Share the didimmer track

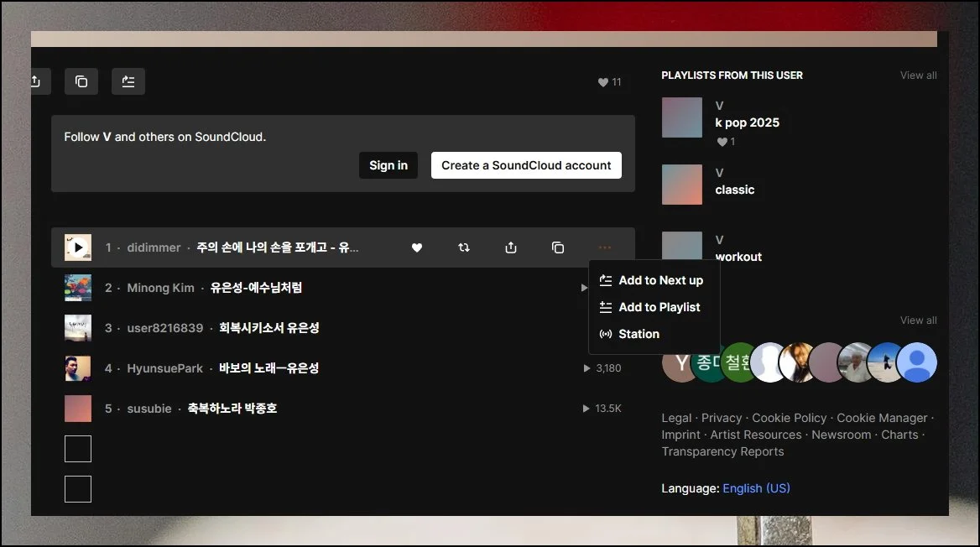click(511, 247)
